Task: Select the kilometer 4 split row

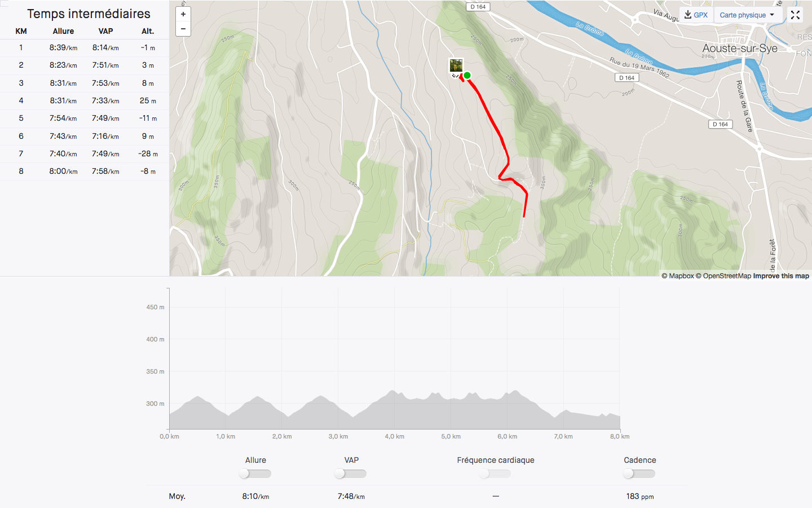Action: [x=85, y=100]
